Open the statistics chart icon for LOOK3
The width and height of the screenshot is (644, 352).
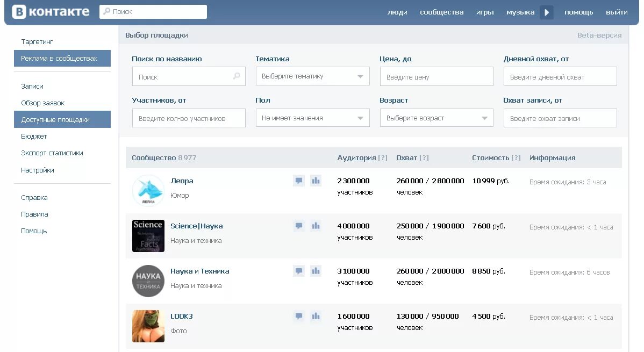(316, 317)
